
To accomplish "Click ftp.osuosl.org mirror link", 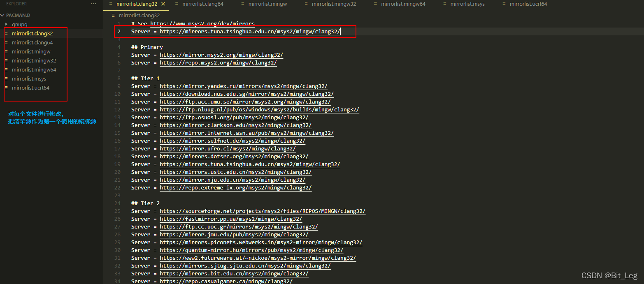I will coord(234,117).
